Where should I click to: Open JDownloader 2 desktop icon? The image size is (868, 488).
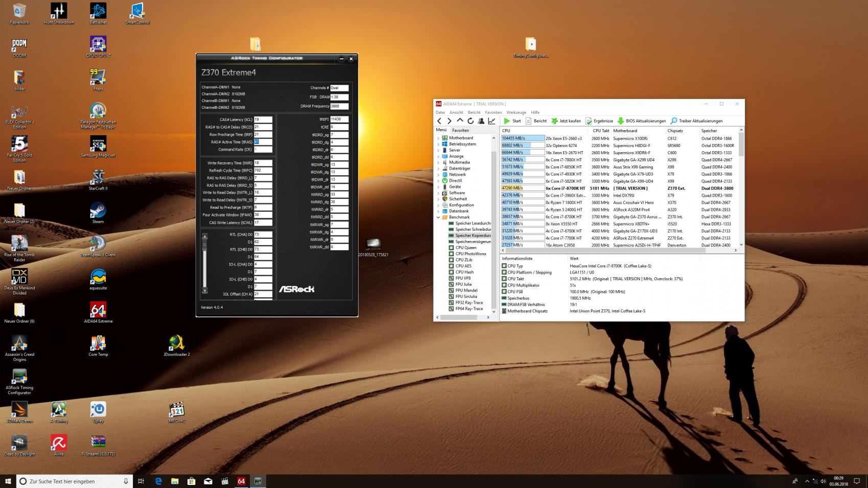point(177,345)
